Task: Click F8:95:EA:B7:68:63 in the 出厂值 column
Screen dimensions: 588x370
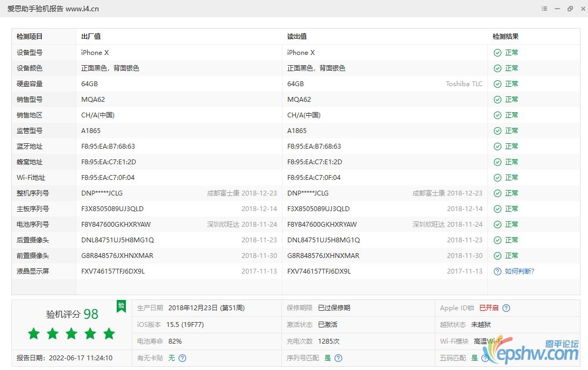Action: tap(108, 146)
